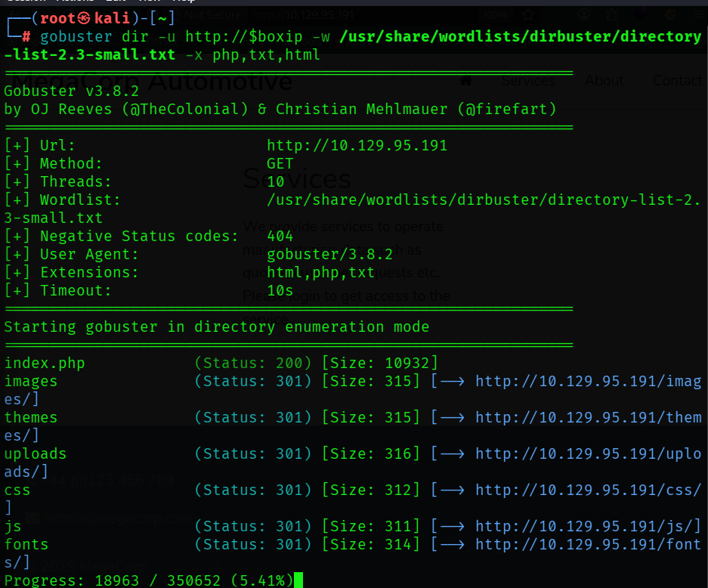
Task: Click the user agent gobuster/3.8.2
Action: [x=329, y=254]
